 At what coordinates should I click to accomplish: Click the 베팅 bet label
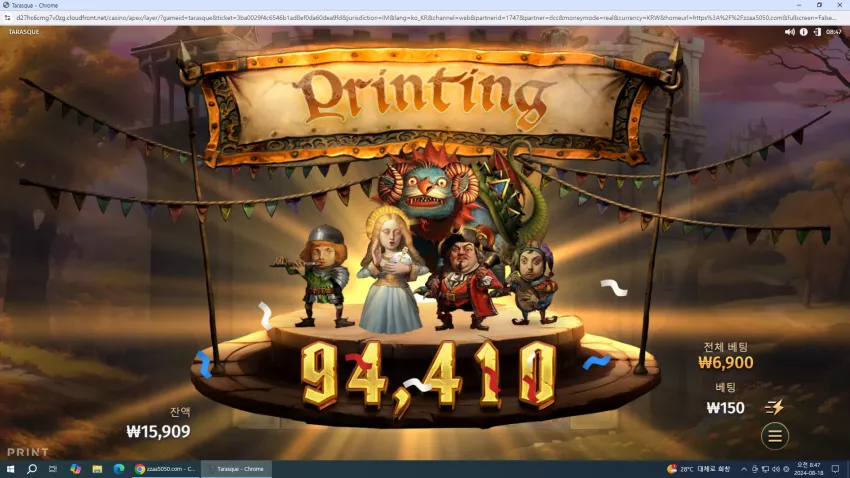725,387
